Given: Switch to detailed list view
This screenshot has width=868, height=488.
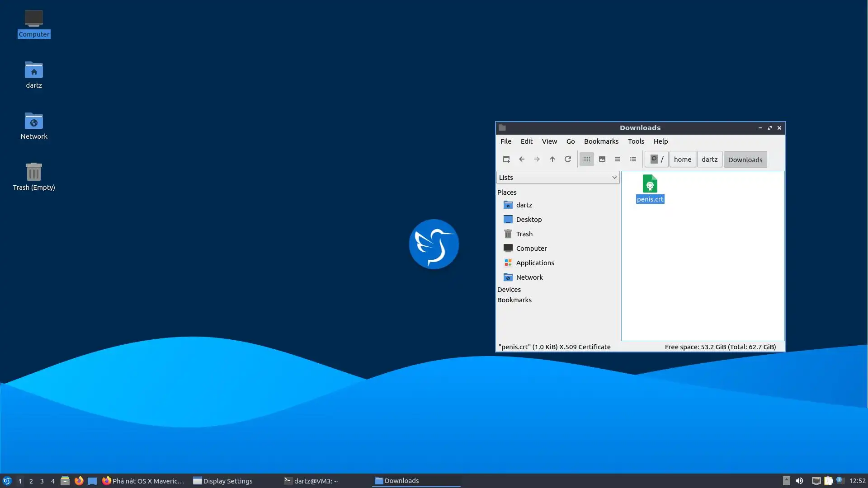Looking at the screenshot, I should 633,159.
